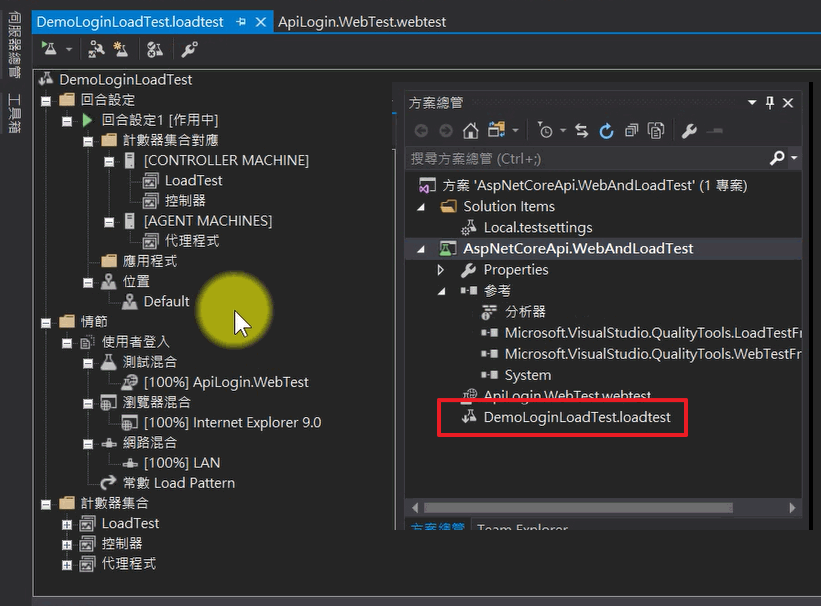Click the manage counter sets toolbar icon
Image resolution: width=821 pixels, height=606 pixels.
coord(155,49)
